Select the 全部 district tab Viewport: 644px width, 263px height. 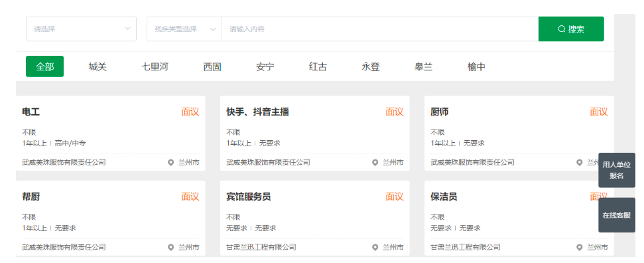tap(44, 66)
